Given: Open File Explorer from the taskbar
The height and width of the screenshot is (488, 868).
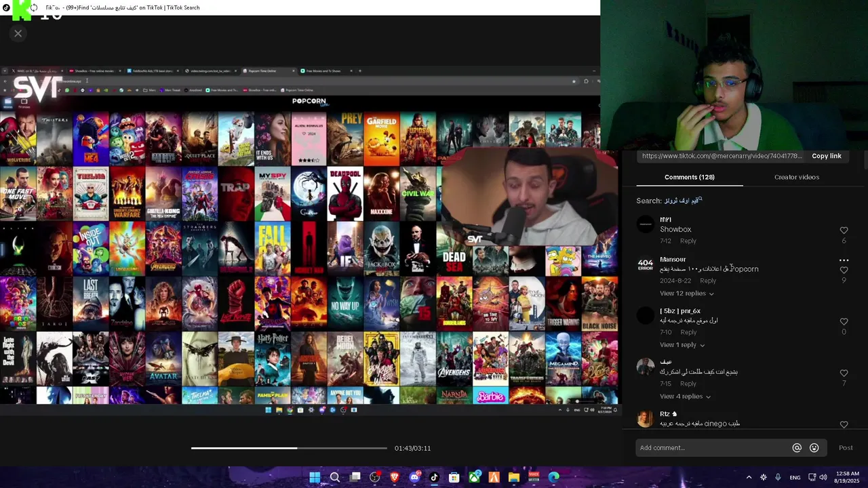Looking at the screenshot, I should (514, 477).
